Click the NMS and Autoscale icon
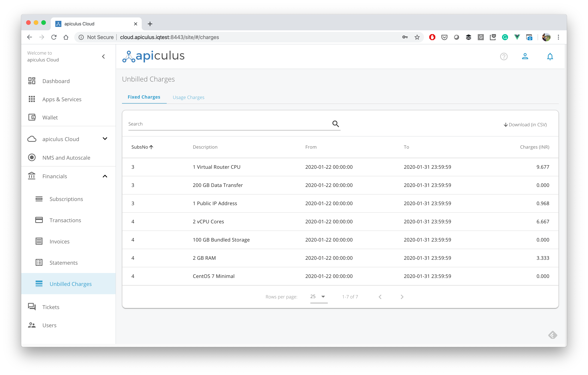The image size is (588, 375). [32, 157]
